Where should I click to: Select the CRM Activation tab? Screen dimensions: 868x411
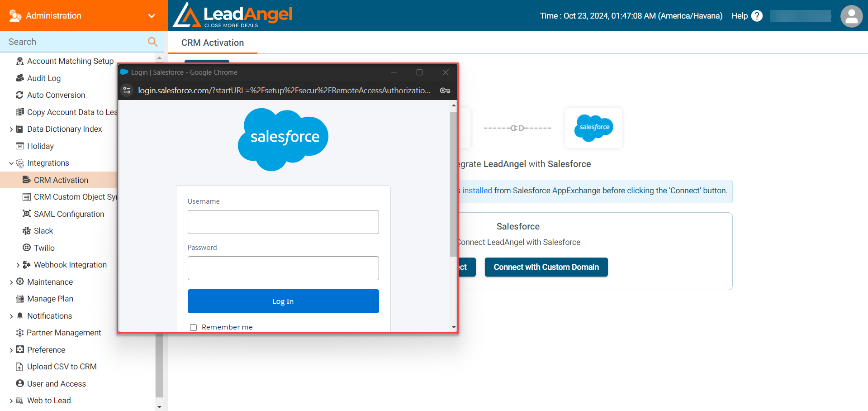(213, 43)
